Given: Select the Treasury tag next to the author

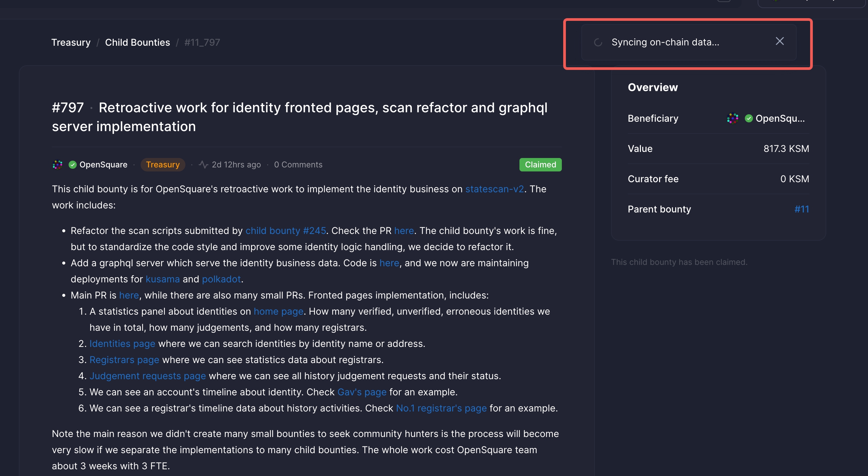Looking at the screenshot, I should coord(163,165).
